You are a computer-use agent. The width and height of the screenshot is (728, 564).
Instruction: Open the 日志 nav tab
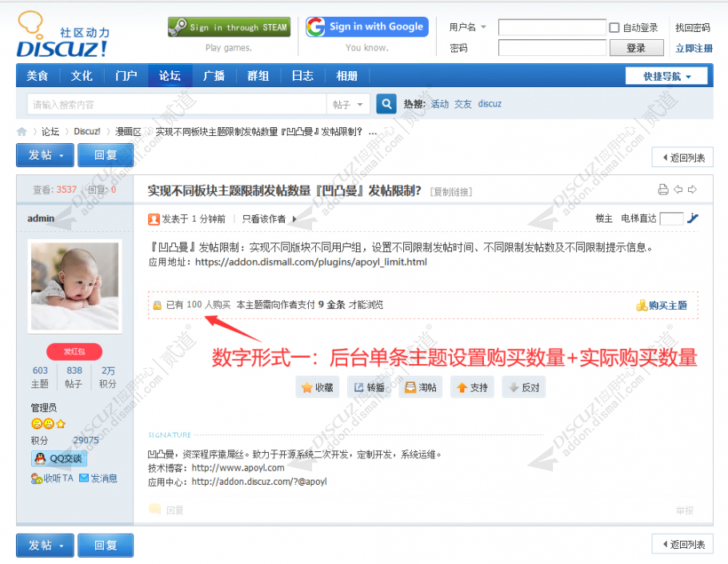302,76
